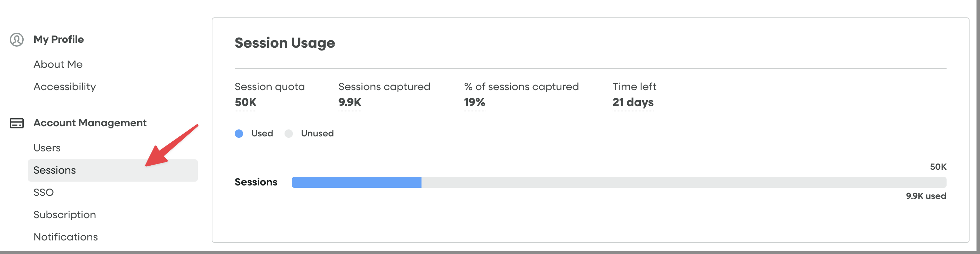The width and height of the screenshot is (980, 254).
Task: Open the About Me page
Action: [58, 64]
